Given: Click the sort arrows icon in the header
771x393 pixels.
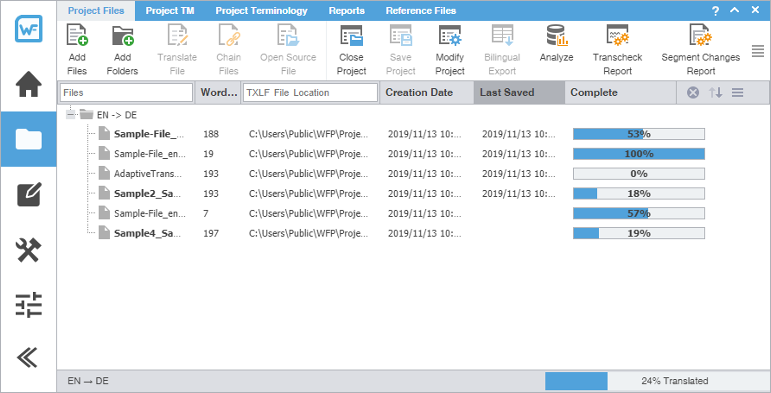Looking at the screenshot, I should [x=715, y=92].
